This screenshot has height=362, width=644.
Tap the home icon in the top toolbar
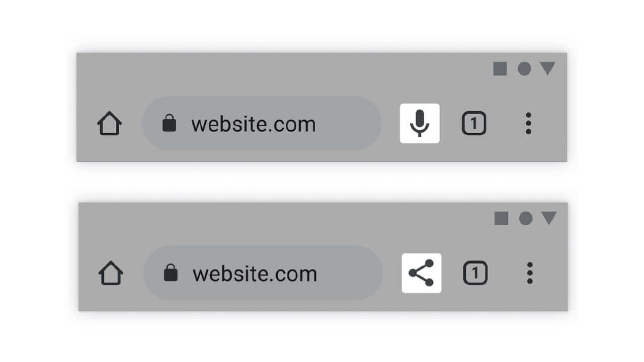[x=109, y=124]
